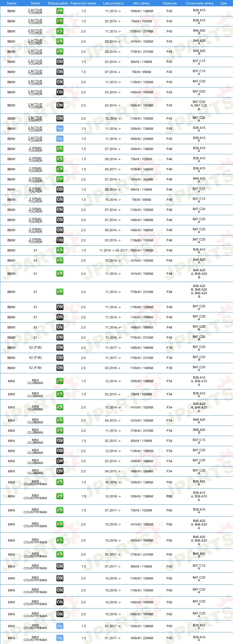The height and width of the screenshot is (644, 233).
Task: Click 'BMW' brand in X1 11.2014 -> 05.2017 row
Action: pyautogui.click(x=11, y=250)
